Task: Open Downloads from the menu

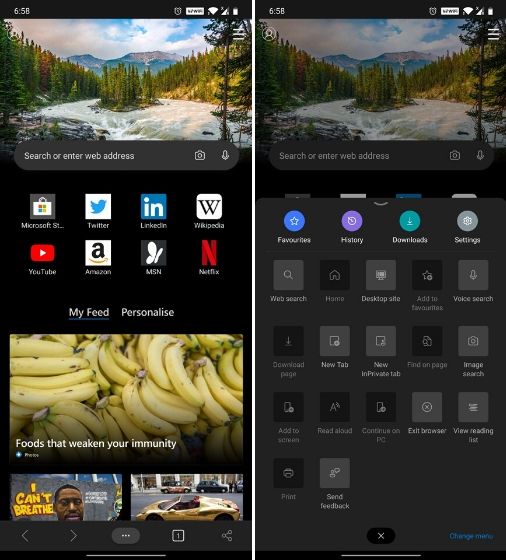Action: [410, 227]
